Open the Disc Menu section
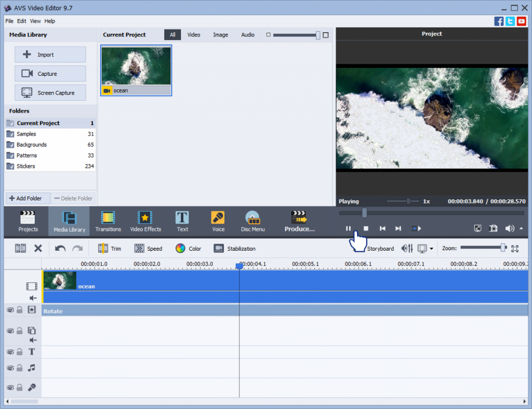This screenshot has height=409, width=532. click(252, 221)
